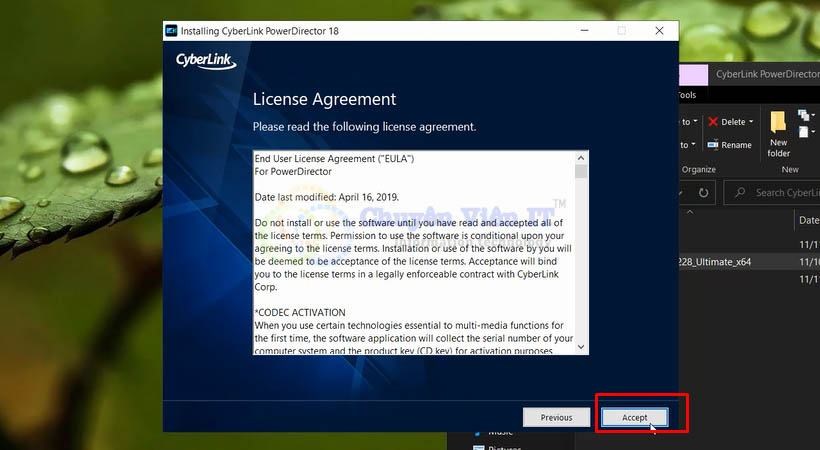The width and height of the screenshot is (820, 450).
Task: Click the Explorer refresh arrow icon
Action: pos(704,192)
